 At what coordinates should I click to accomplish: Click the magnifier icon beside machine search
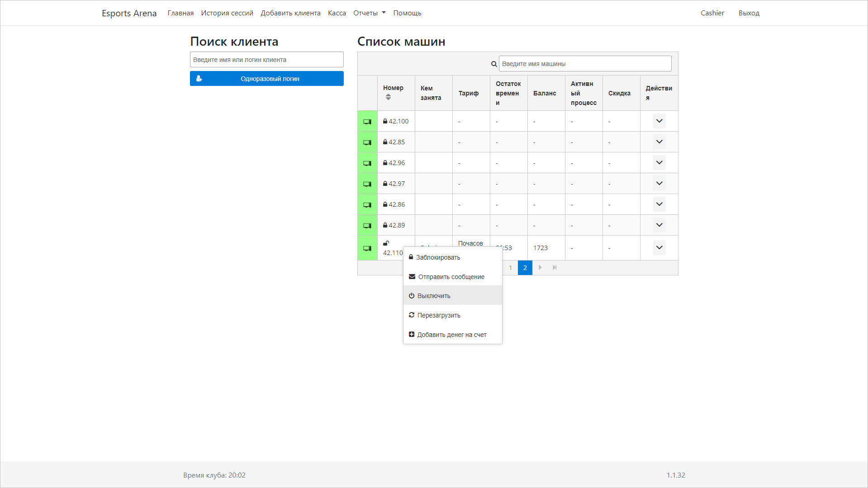(x=494, y=64)
